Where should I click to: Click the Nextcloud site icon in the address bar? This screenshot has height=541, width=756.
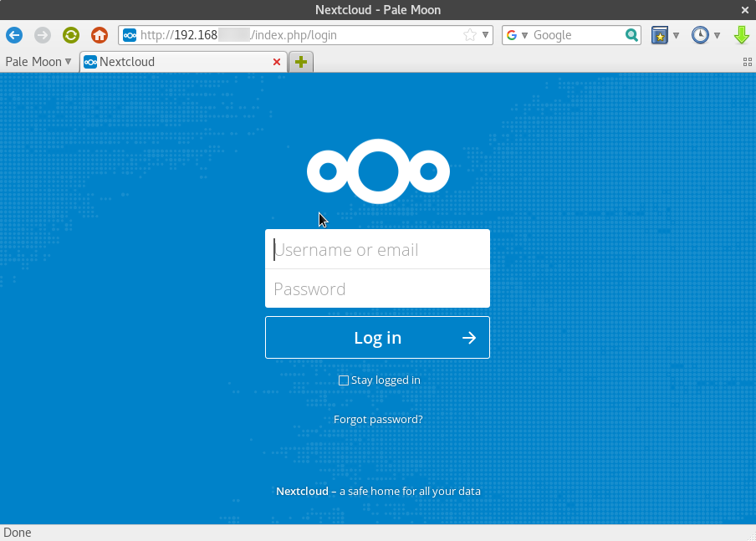pos(130,35)
